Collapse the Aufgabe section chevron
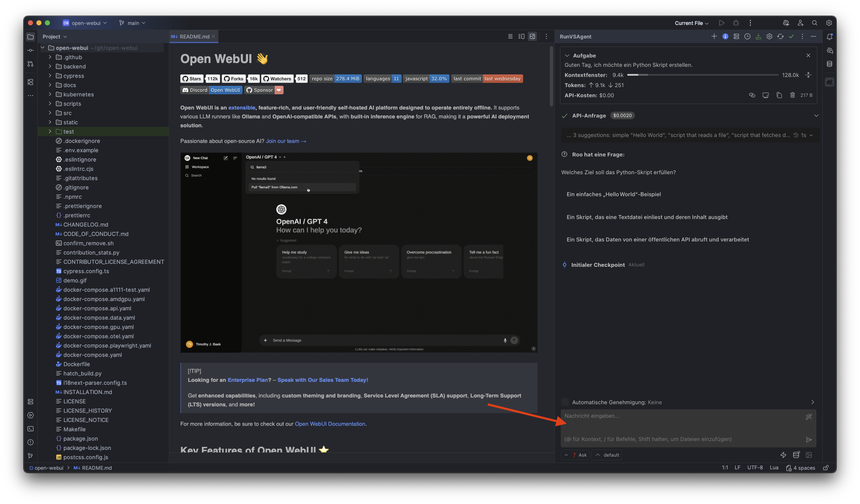 [x=567, y=55]
